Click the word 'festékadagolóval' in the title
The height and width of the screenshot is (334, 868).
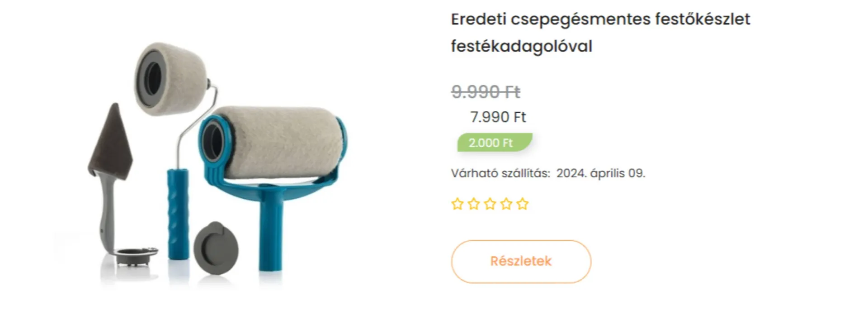pyautogui.click(x=521, y=46)
